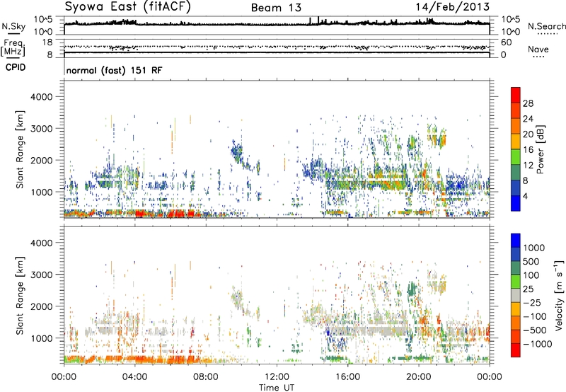Click the "Slant Range [km]" title of power panel
566x392 pixels.
tap(20, 149)
